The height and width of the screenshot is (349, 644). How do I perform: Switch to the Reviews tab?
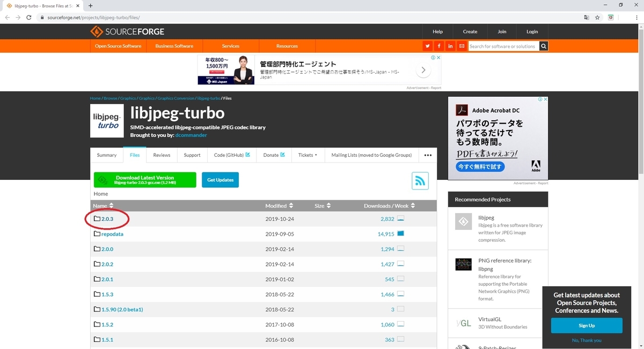(x=162, y=155)
